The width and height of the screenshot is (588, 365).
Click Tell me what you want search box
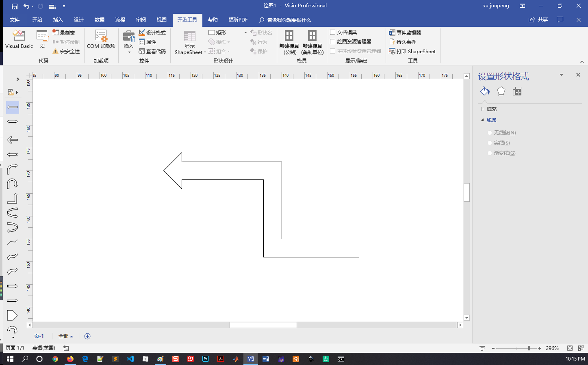285,20
